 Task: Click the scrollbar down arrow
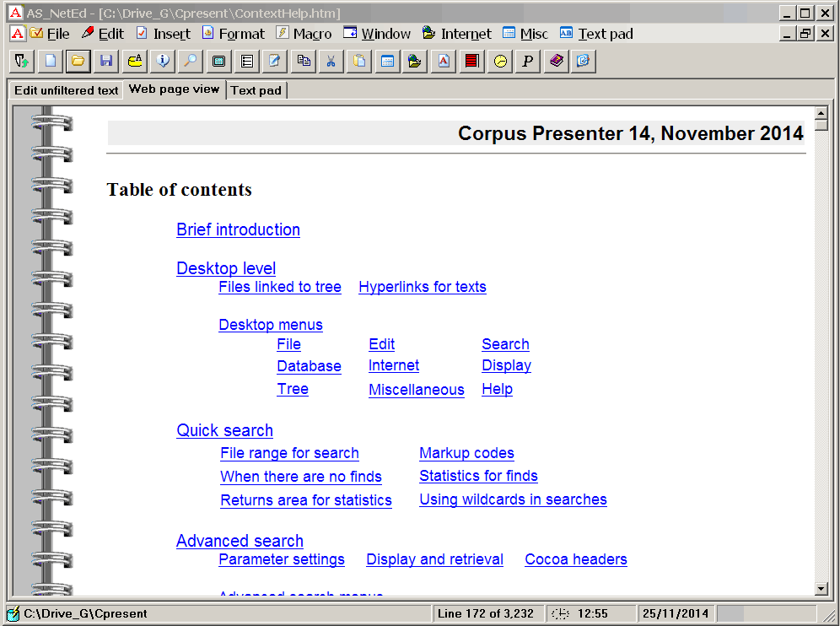click(x=821, y=589)
